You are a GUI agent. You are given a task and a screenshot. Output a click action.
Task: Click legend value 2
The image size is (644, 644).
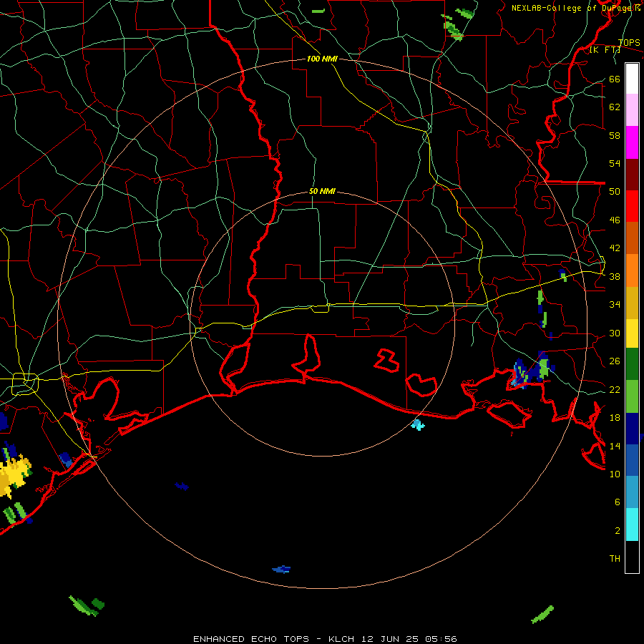click(x=617, y=531)
